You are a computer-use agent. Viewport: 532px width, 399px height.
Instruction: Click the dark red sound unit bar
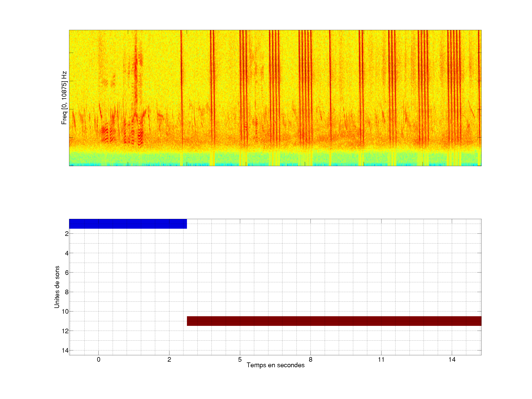pyautogui.click(x=334, y=321)
